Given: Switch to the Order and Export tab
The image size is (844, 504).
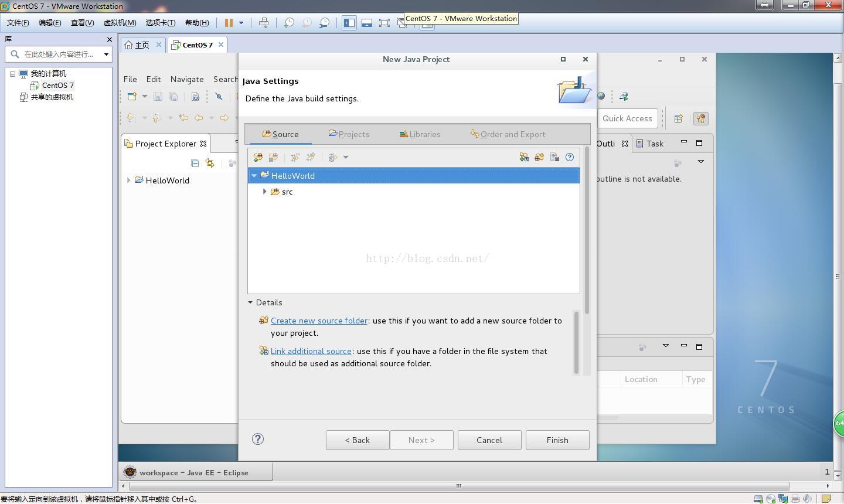Looking at the screenshot, I should click(508, 134).
